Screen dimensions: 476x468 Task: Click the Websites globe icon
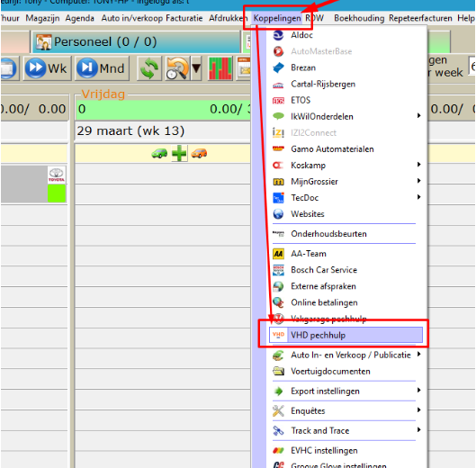278,214
